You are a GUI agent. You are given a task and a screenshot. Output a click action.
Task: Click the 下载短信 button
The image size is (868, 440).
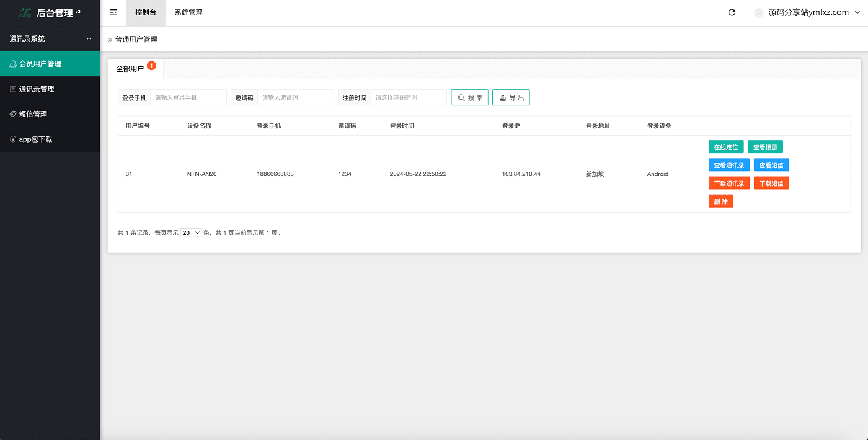[771, 183]
